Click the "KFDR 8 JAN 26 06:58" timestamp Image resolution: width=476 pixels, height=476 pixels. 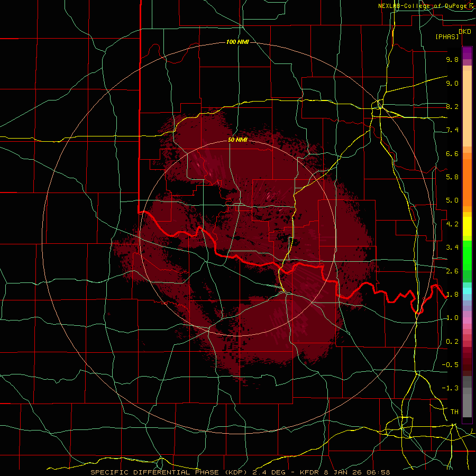(x=345, y=472)
